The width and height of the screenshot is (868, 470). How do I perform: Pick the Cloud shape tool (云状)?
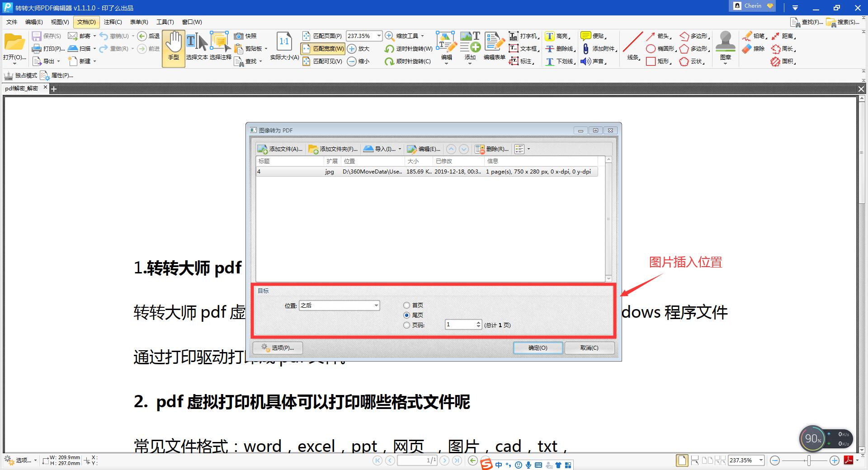tap(692, 61)
